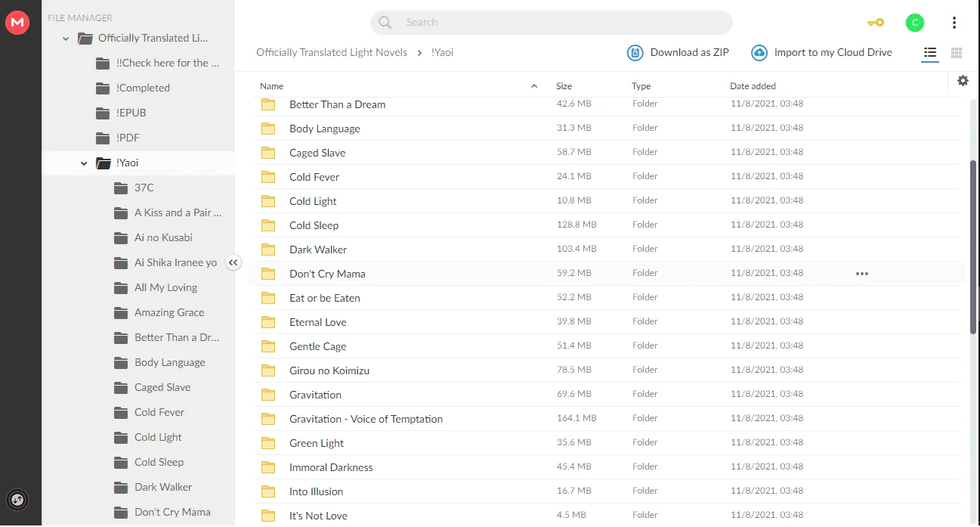Click the Download as ZIP icon

[635, 53]
